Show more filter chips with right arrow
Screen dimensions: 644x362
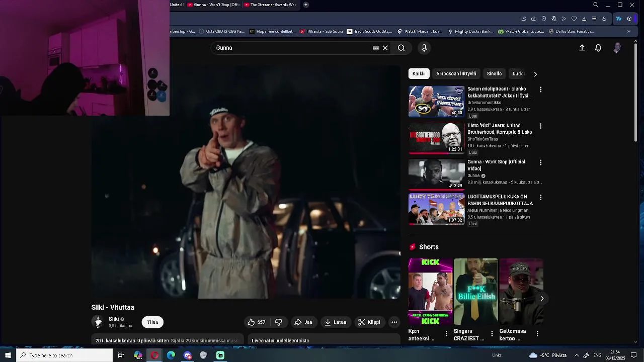[535, 74]
